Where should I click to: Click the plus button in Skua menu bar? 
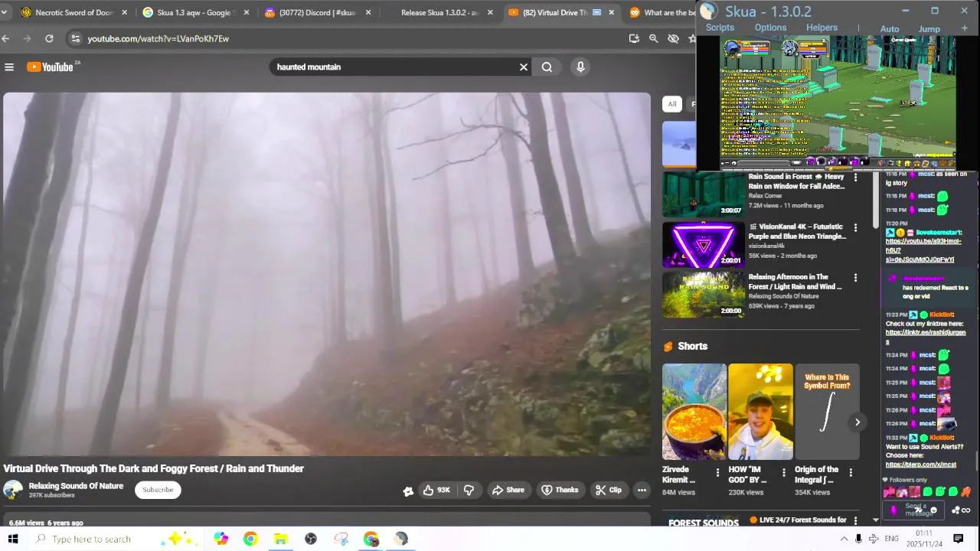964,28
